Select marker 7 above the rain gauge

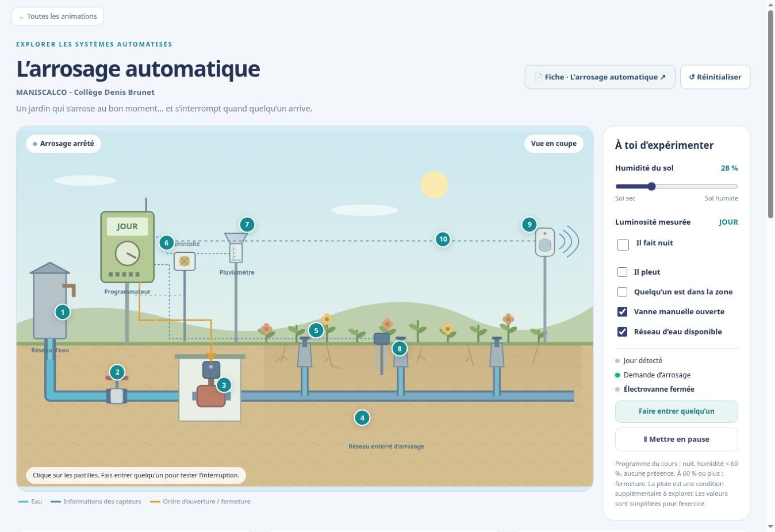247,225
